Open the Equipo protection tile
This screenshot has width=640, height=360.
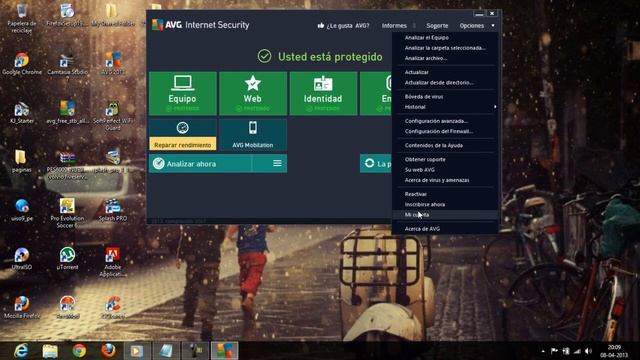coord(182,93)
